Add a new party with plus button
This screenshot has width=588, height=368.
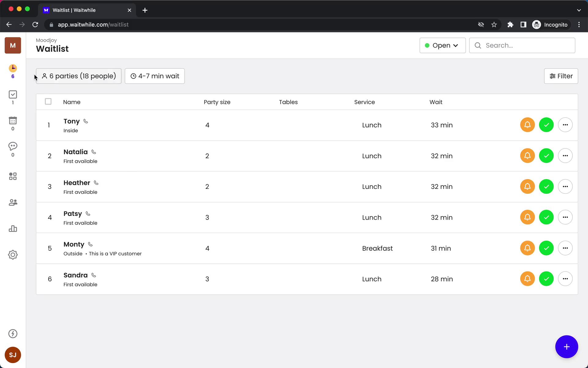pyautogui.click(x=567, y=347)
